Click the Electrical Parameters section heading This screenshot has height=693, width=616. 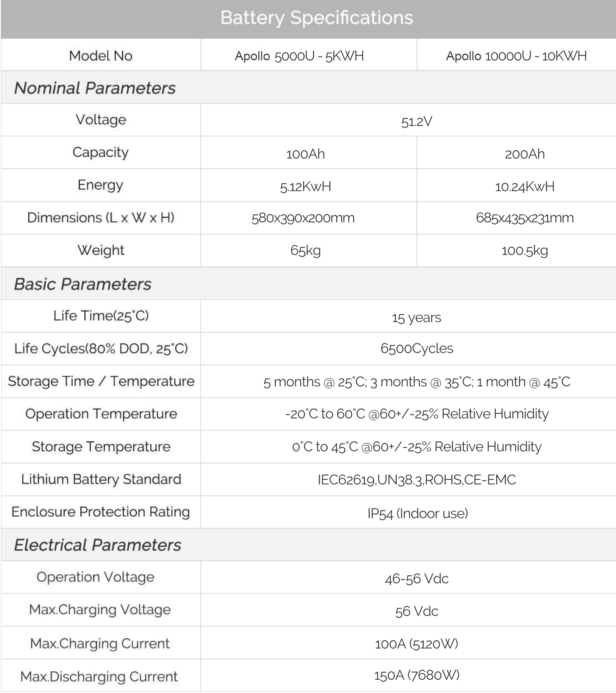(x=98, y=545)
